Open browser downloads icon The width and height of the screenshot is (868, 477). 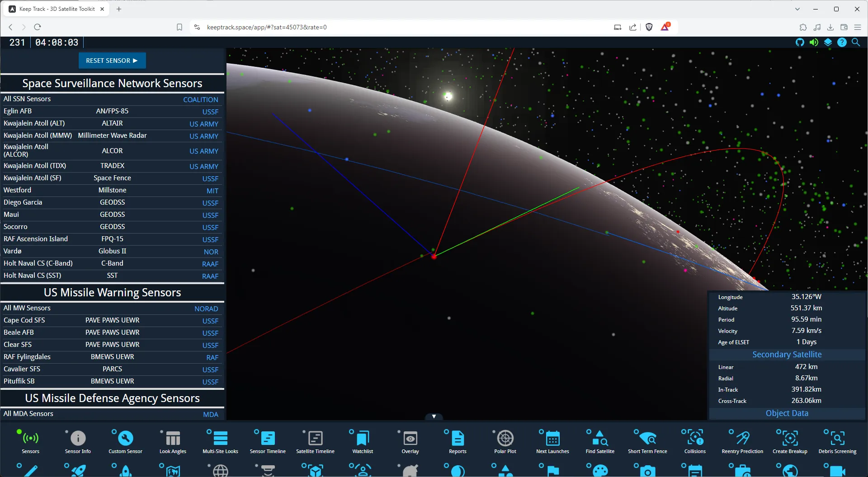point(830,27)
